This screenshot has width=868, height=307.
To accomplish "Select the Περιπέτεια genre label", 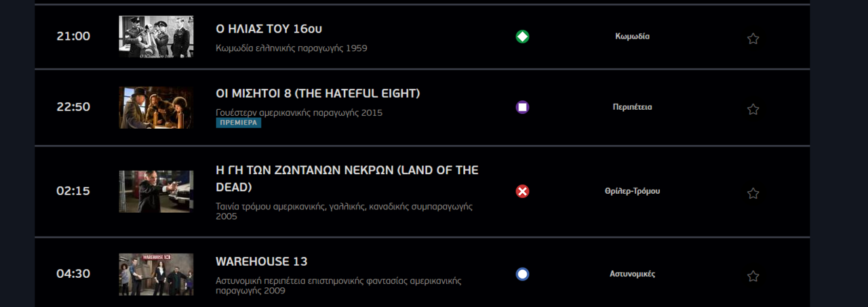I will 632,107.
